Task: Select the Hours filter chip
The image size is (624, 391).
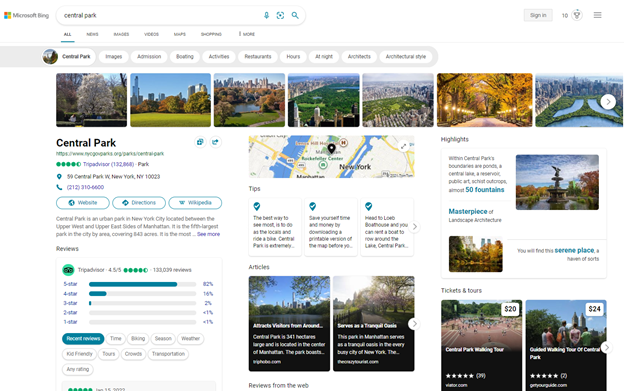Action: tap(293, 56)
